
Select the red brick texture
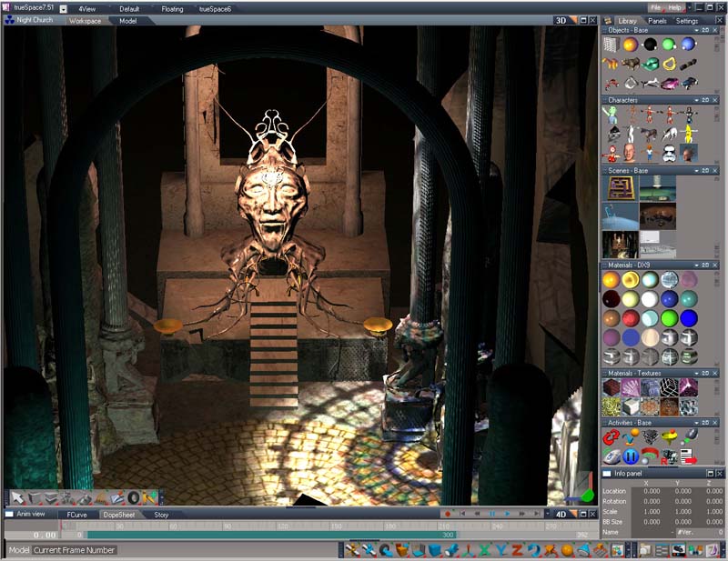tap(611, 387)
